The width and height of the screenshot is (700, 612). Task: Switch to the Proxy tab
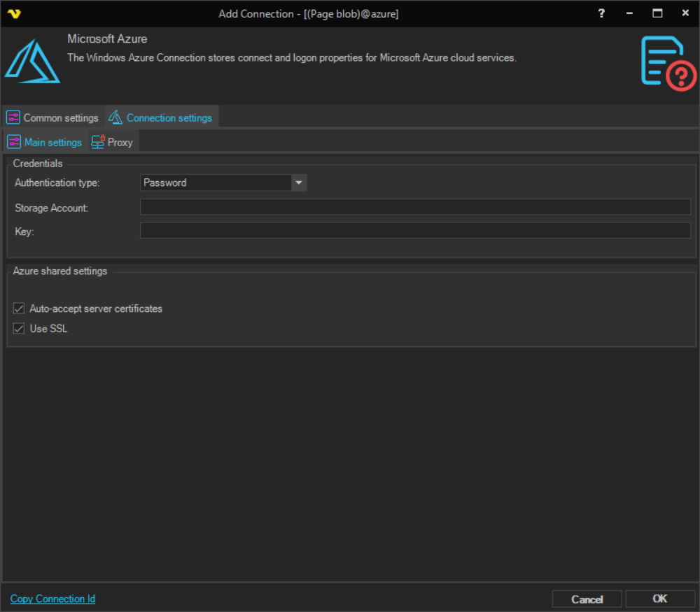[x=120, y=142]
